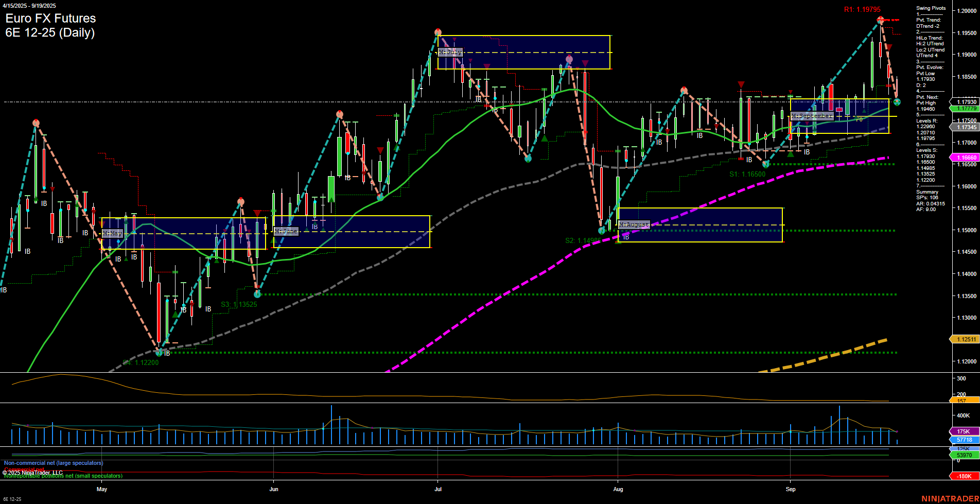Click the 300 indicator axis label
This screenshot has width=980, height=504.
pyautogui.click(x=961, y=378)
